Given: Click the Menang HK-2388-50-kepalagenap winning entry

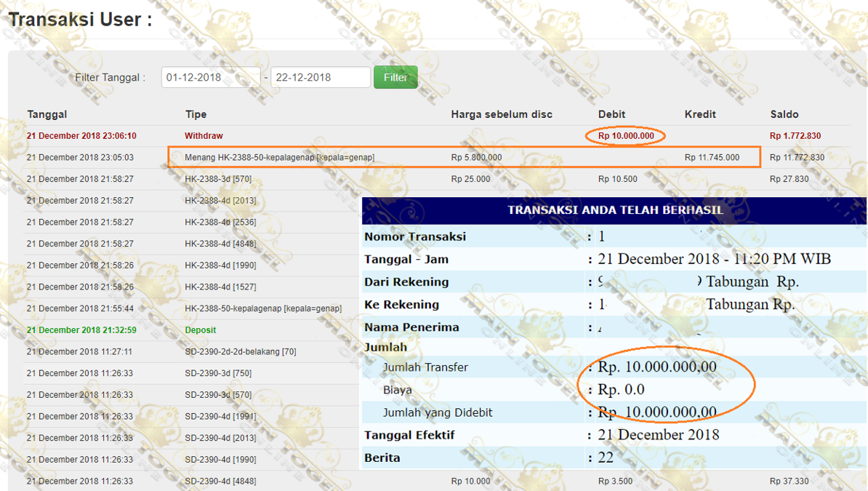Looking at the screenshot, I should [279, 158].
